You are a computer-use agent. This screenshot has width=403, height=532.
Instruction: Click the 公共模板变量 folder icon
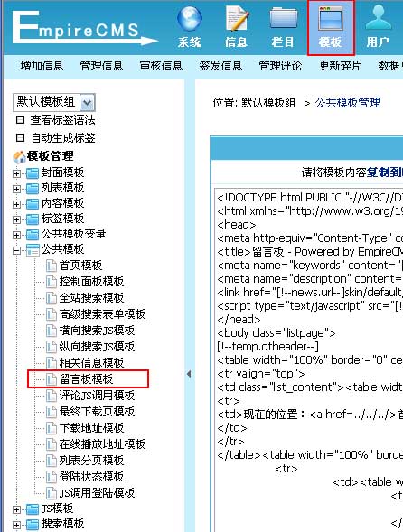click(33, 235)
